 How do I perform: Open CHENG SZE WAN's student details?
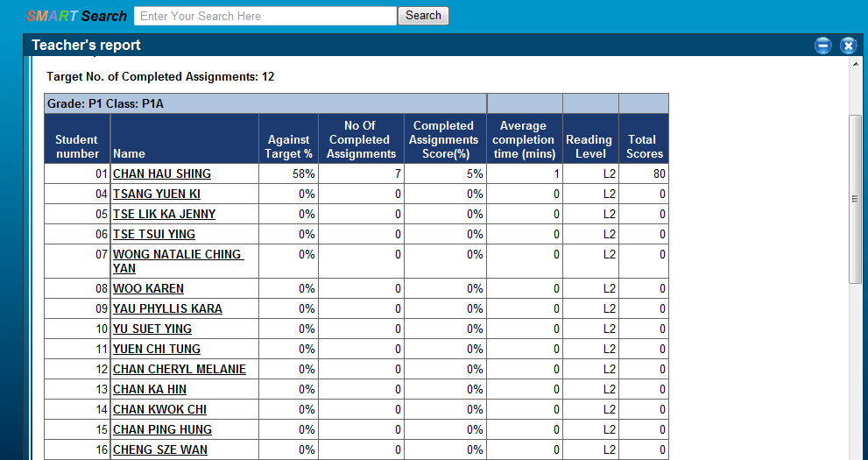coord(160,449)
